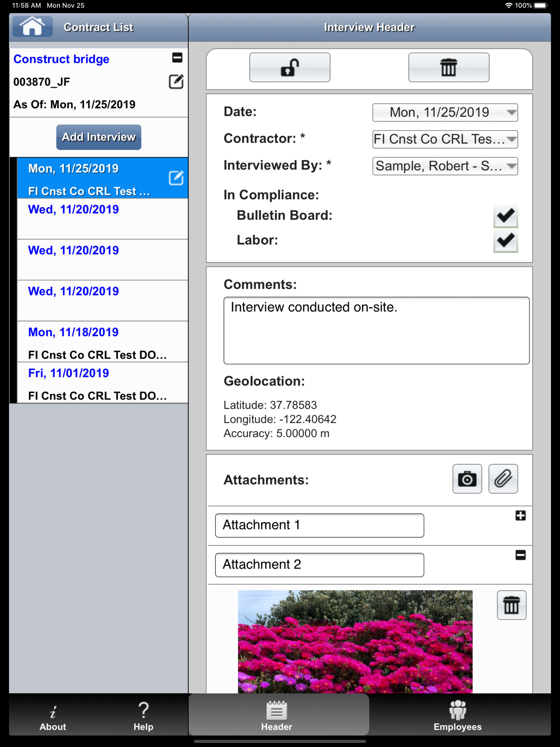Tap the Wi-Fi status icon

(508, 5)
